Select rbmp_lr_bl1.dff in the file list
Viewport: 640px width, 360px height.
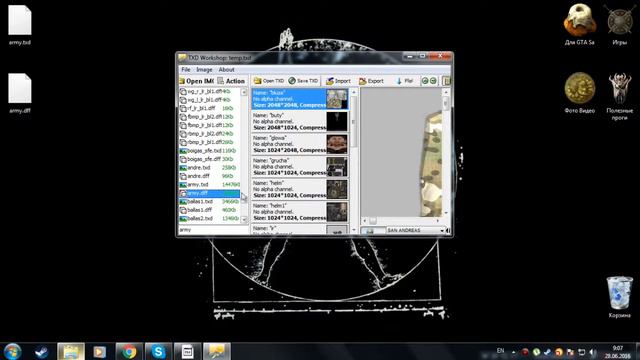(209, 142)
